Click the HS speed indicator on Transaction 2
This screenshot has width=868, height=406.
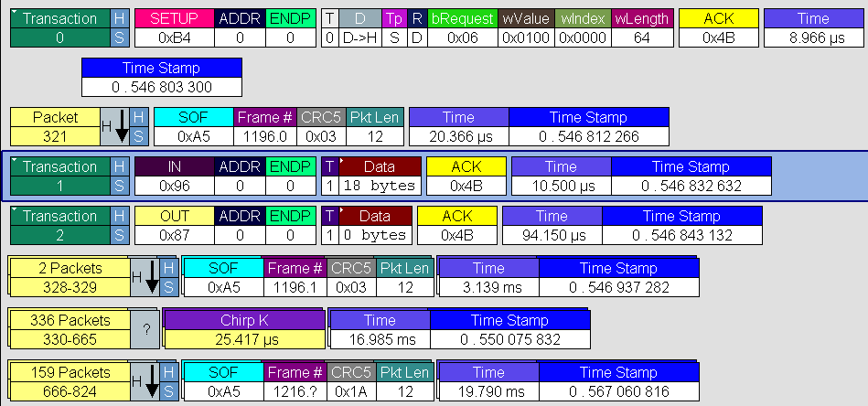point(119,225)
